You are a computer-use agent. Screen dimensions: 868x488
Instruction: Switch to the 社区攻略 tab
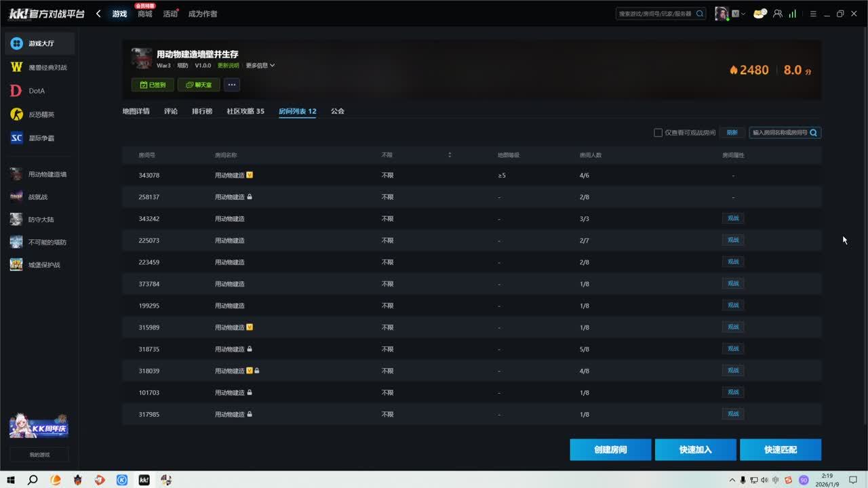[x=245, y=111]
